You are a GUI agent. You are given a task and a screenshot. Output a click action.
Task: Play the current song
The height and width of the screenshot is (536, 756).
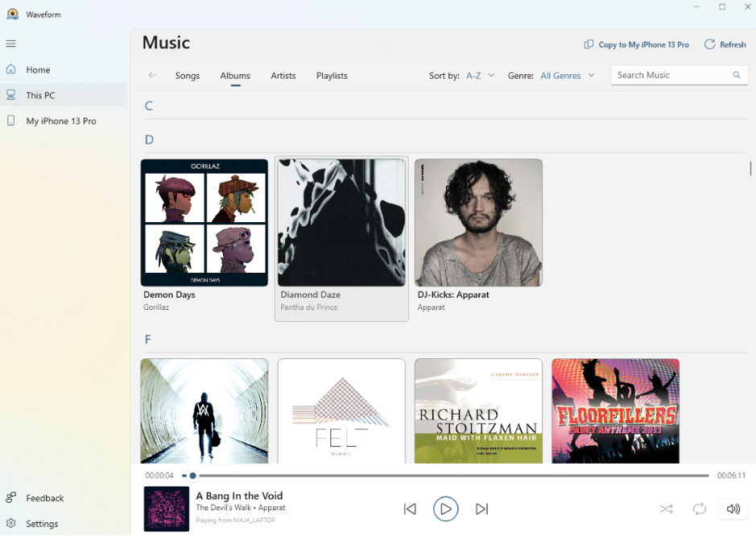click(446, 509)
